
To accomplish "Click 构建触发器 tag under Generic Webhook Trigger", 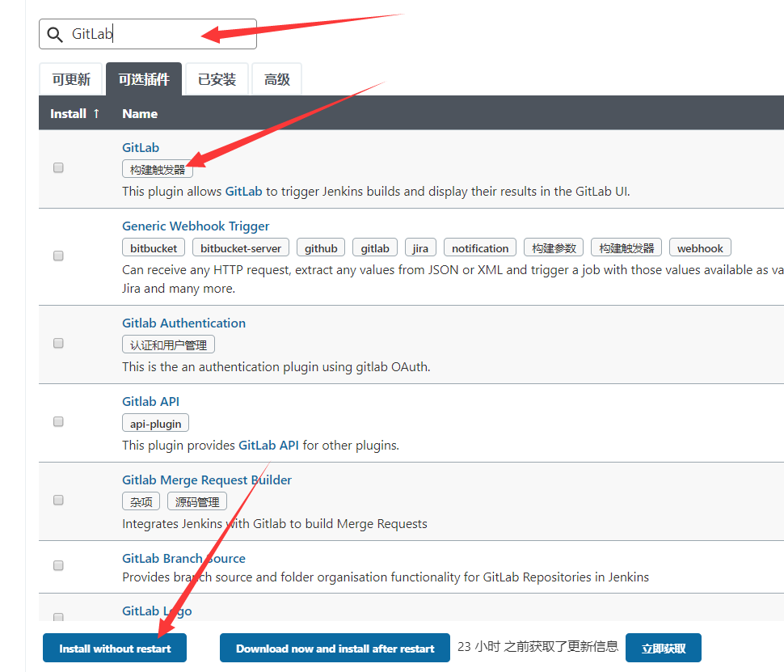I will pyautogui.click(x=626, y=247).
